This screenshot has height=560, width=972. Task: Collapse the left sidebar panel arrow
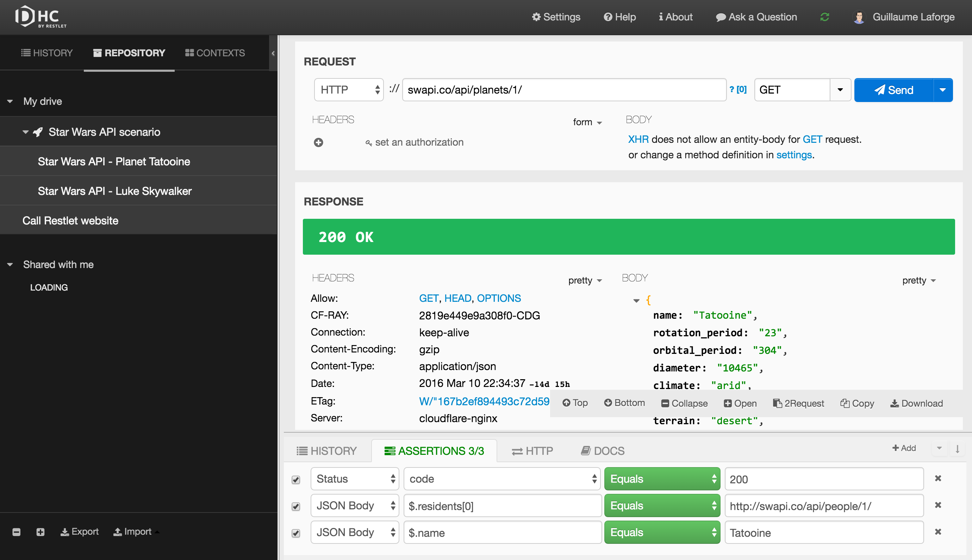coord(273,53)
